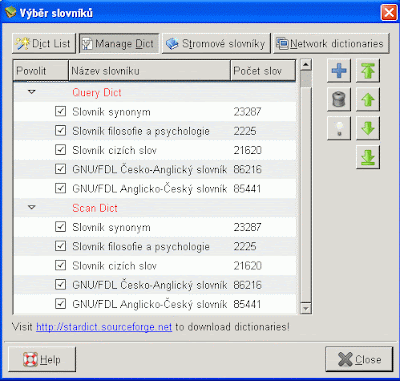Switch to Dict List tab
The width and height of the screenshot is (400, 381).
tap(44, 44)
